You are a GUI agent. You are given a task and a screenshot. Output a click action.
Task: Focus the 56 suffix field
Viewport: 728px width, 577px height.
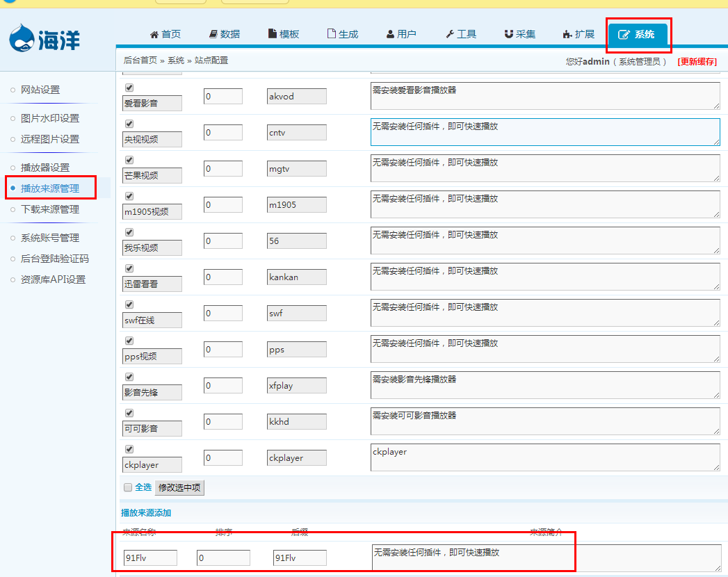click(297, 241)
